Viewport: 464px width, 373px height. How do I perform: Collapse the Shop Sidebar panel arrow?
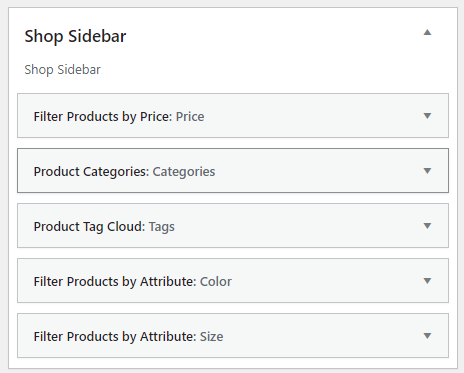pos(427,32)
